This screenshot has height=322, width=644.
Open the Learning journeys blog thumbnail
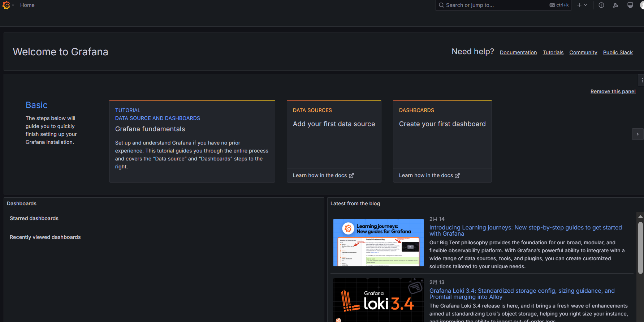pos(379,242)
